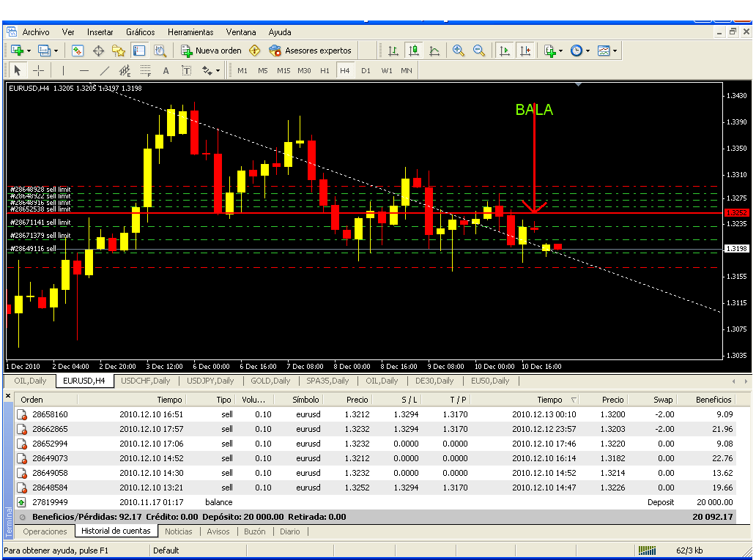Click the chart price scale at 1.3350
This screenshot has height=560, width=756.
point(736,149)
